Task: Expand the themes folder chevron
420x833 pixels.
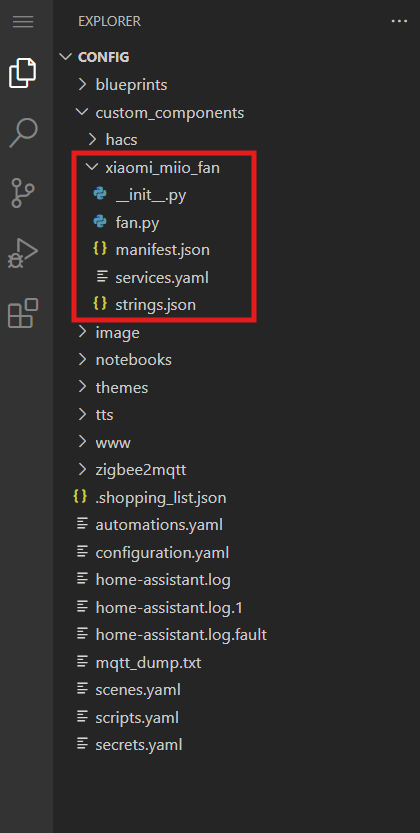Action: tap(82, 387)
